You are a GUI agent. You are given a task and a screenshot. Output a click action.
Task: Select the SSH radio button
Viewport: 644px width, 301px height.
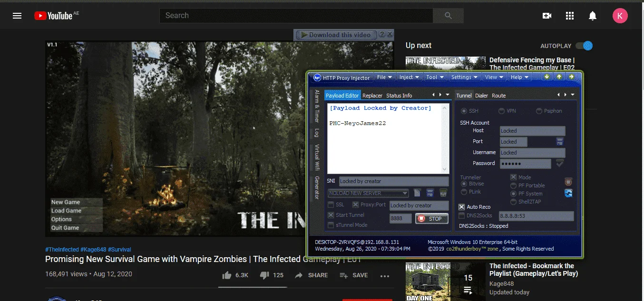tap(464, 111)
